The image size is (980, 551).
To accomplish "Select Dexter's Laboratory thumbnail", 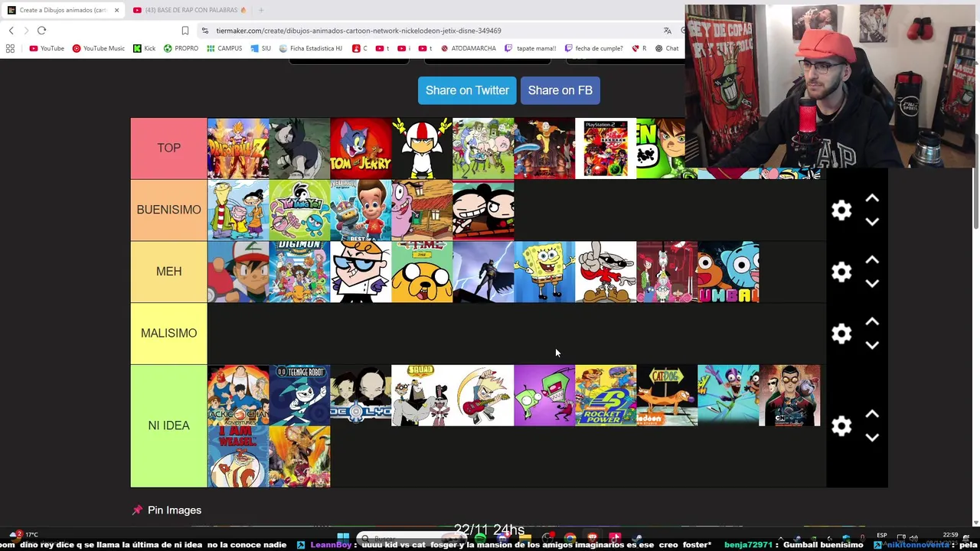I will 361,272.
